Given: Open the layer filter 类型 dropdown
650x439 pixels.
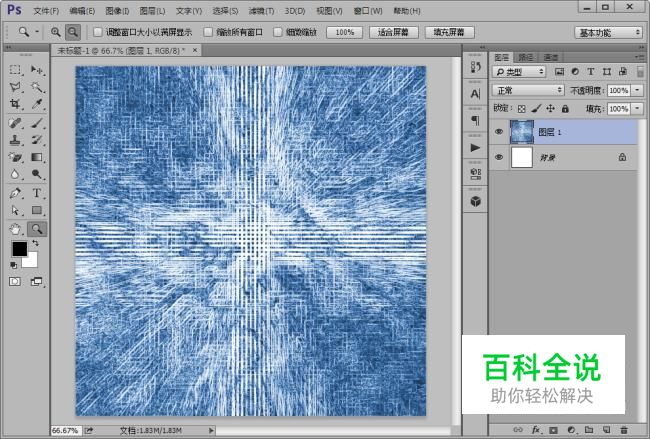Looking at the screenshot, I should click(x=519, y=72).
